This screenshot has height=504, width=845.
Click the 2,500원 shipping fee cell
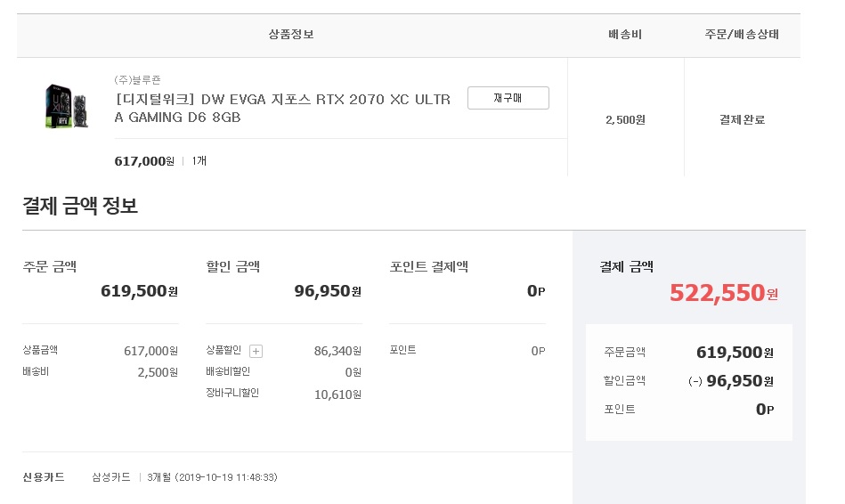625,119
